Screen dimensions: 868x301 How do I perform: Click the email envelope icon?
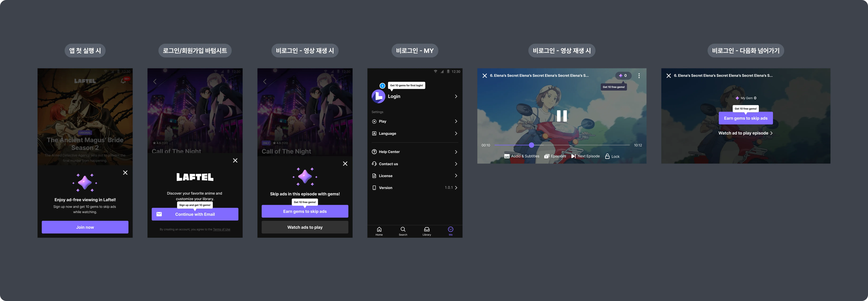(x=159, y=214)
